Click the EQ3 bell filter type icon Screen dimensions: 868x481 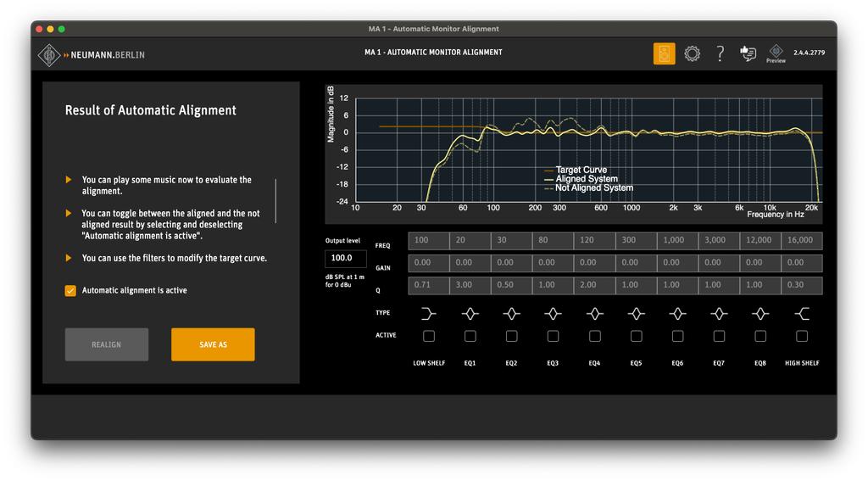tap(553, 314)
